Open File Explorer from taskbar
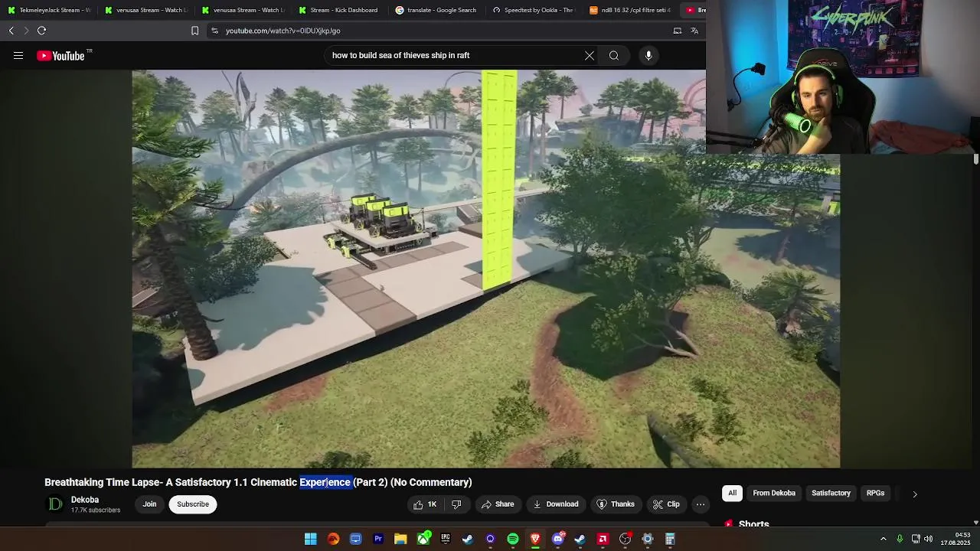The image size is (980, 551). (400, 540)
